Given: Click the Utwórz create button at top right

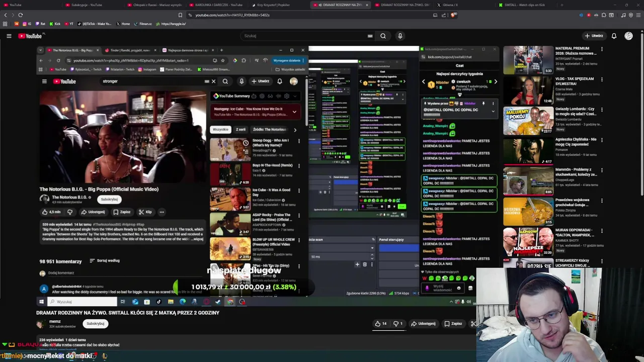Looking at the screenshot, I should pos(594,36).
